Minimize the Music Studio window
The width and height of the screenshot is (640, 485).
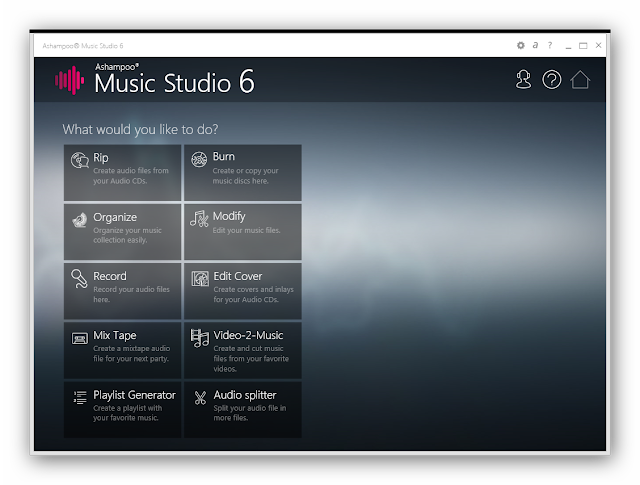[x=569, y=46]
